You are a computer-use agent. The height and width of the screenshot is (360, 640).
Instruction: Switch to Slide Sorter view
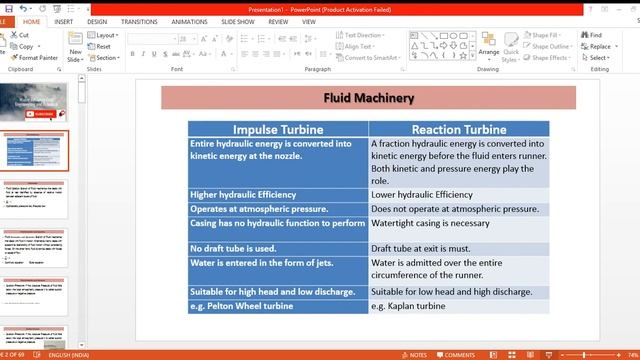pos(512,355)
